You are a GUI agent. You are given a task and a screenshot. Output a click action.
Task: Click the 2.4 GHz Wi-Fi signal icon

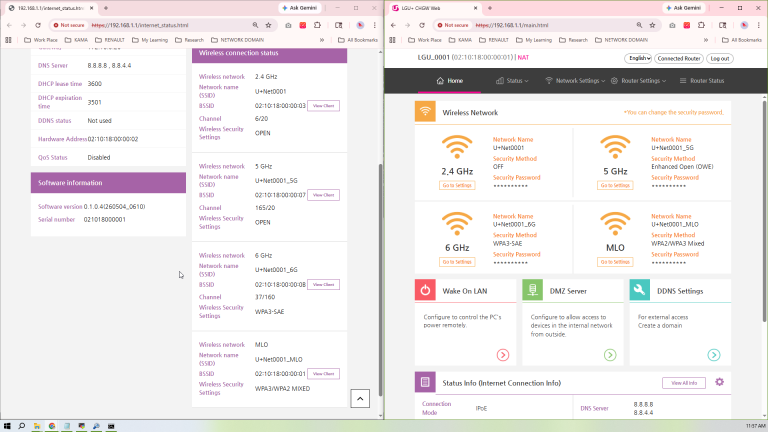click(x=457, y=147)
